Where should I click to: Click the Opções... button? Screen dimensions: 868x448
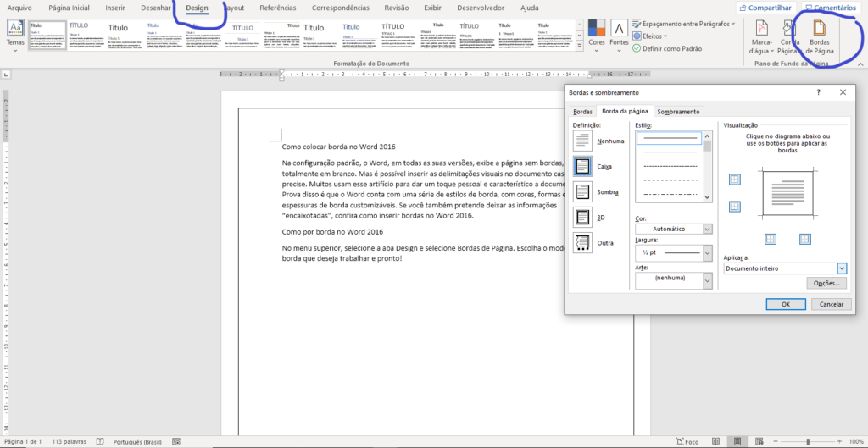click(826, 283)
